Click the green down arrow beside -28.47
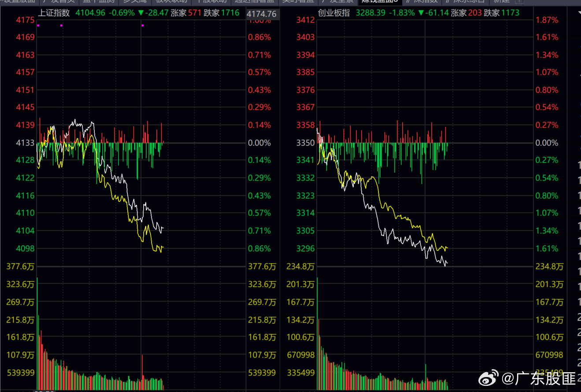This screenshot has height=392, width=581. (141, 13)
